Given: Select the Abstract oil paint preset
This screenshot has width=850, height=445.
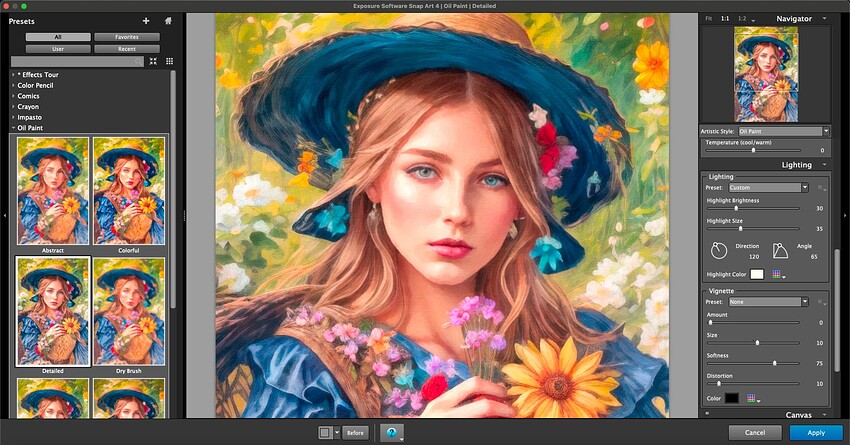Looking at the screenshot, I should tap(53, 191).
